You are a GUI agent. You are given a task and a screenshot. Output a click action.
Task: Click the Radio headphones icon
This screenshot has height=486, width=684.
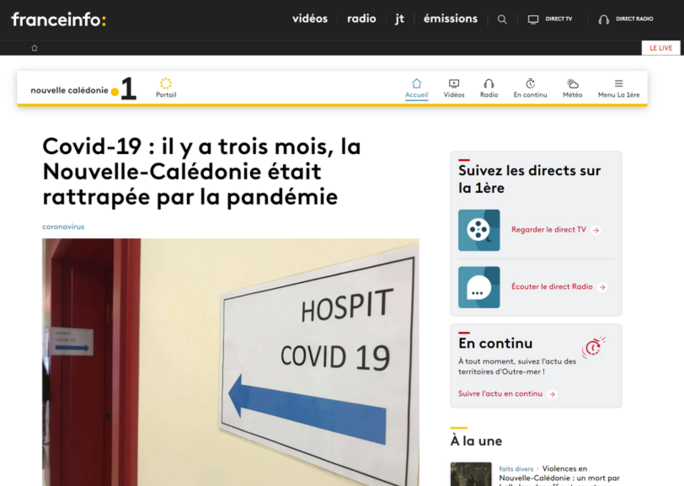[x=489, y=84]
